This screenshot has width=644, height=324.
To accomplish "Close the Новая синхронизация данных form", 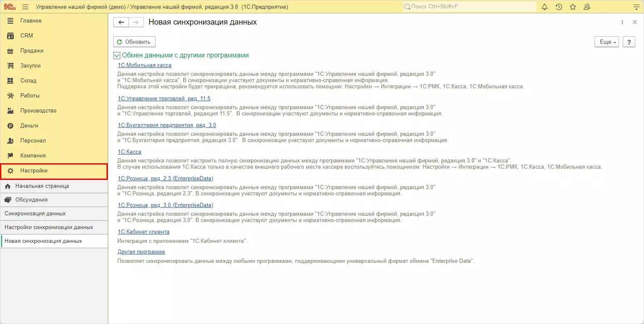I will click(x=635, y=22).
